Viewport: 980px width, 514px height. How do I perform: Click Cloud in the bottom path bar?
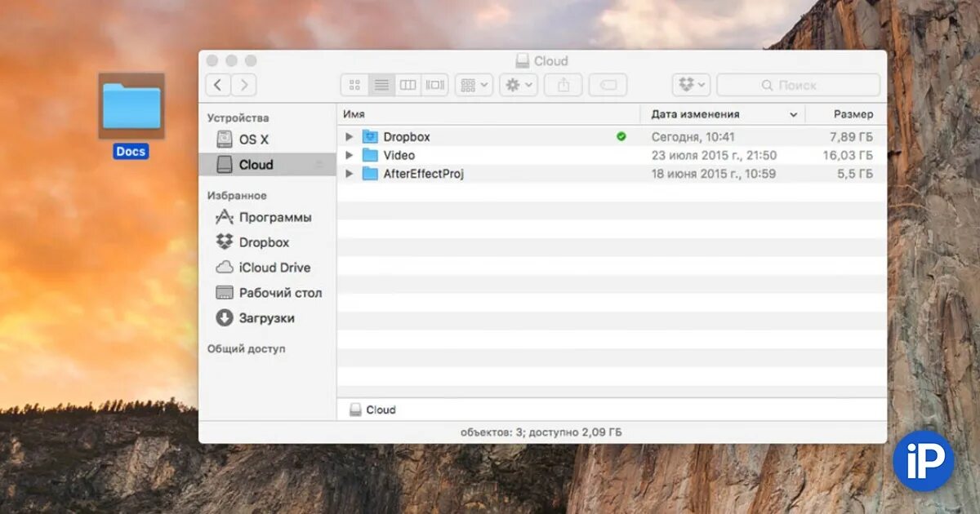[372, 410]
